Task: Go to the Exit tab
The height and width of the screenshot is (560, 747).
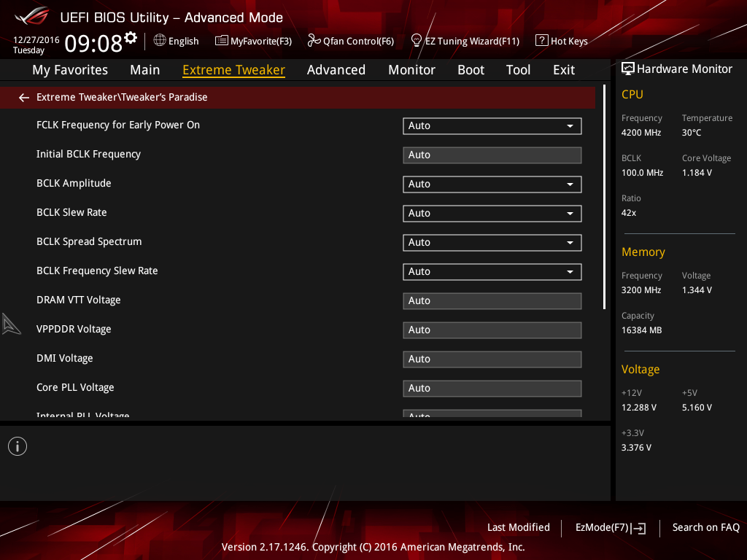Action: pos(564,70)
